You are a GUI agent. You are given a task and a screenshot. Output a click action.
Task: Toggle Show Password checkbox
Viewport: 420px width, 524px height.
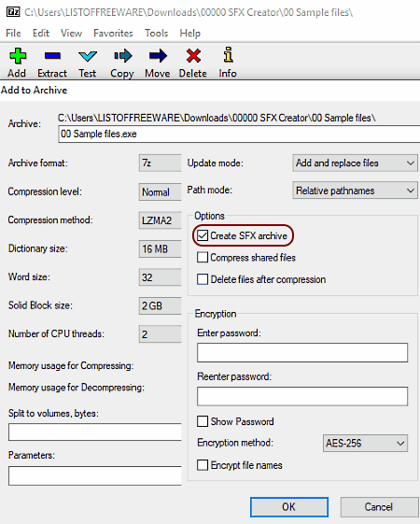pos(203,421)
